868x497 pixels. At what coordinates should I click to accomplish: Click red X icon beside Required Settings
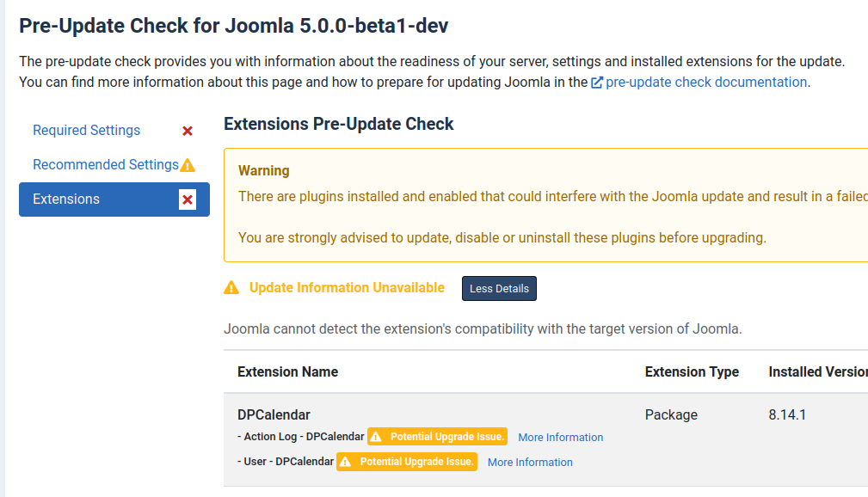pyautogui.click(x=188, y=132)
